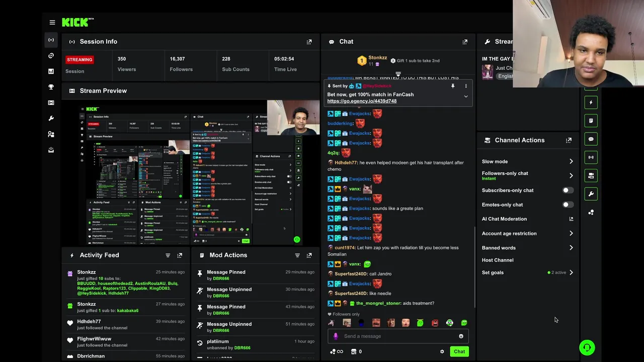Viewport: 644px width, 362px height.
Task: Open the go.egency.io pinned link
Action: tap(362, 101)
